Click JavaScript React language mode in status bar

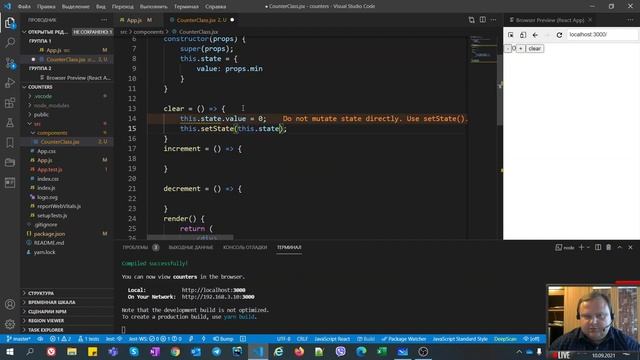coord(332,339)
